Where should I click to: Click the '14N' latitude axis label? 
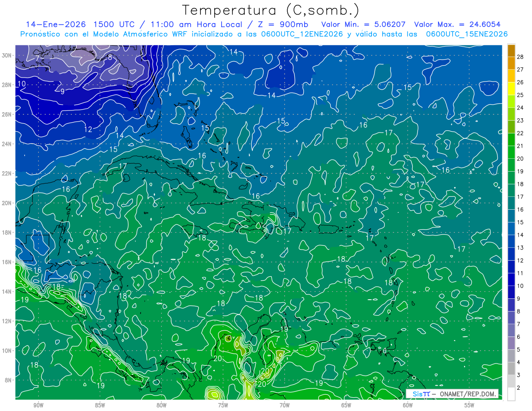tap(7, 291)
